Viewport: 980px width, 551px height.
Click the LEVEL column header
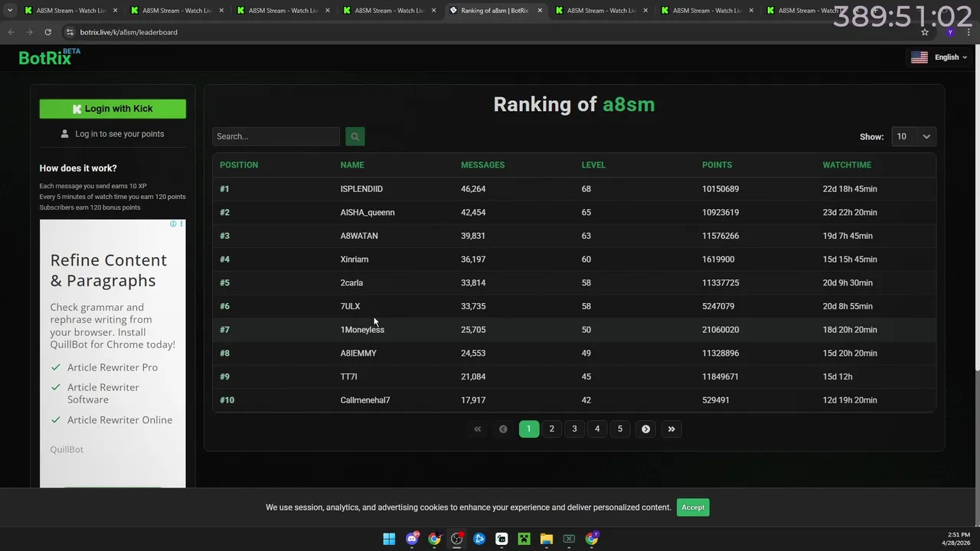tap(593, 165)
